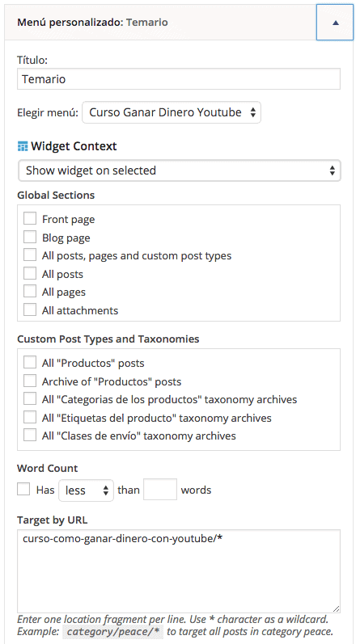Click the Widget Context table icon
Viewport: 356px width, 644px height.
23,146
